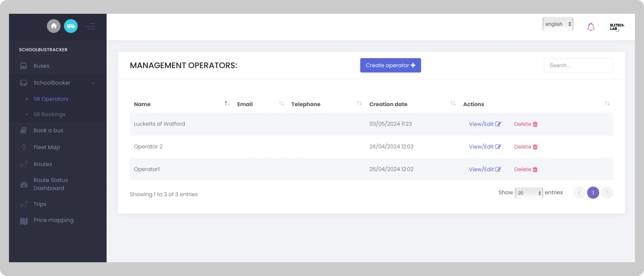Delete Operator1 row
Viewport: 644px width, 276px height.
(x=526, y=169)
